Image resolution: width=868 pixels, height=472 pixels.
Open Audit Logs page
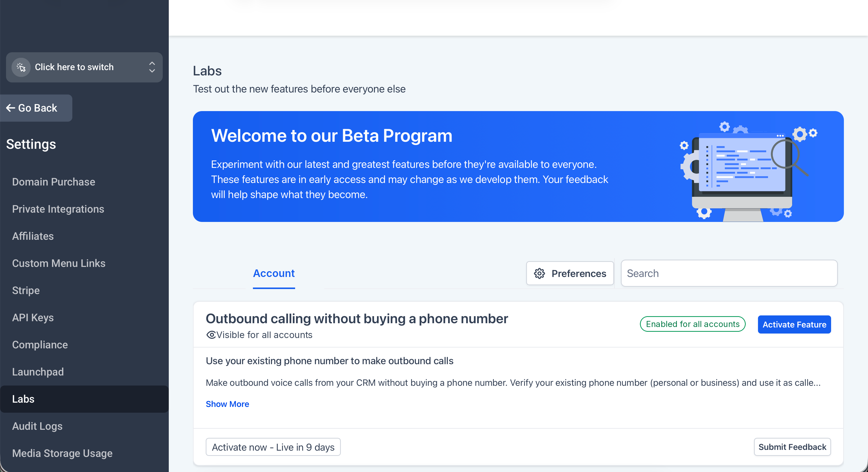[x=37, y=426]
